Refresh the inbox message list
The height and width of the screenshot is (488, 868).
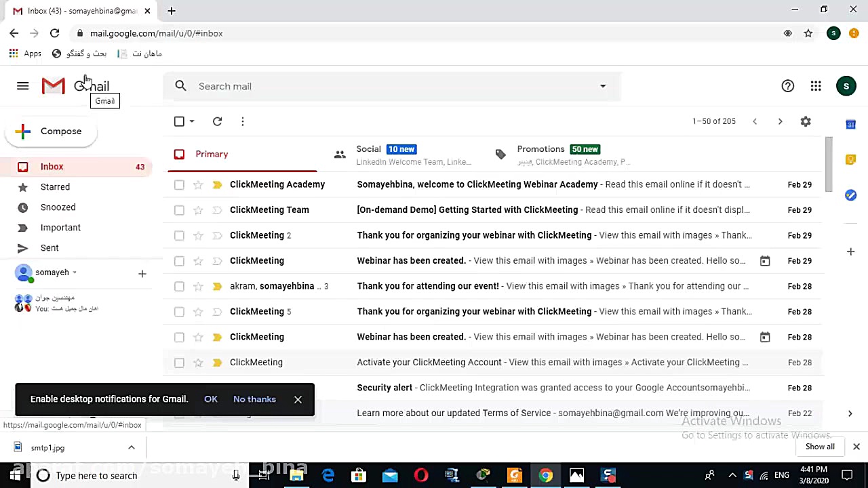coord(217,121)
